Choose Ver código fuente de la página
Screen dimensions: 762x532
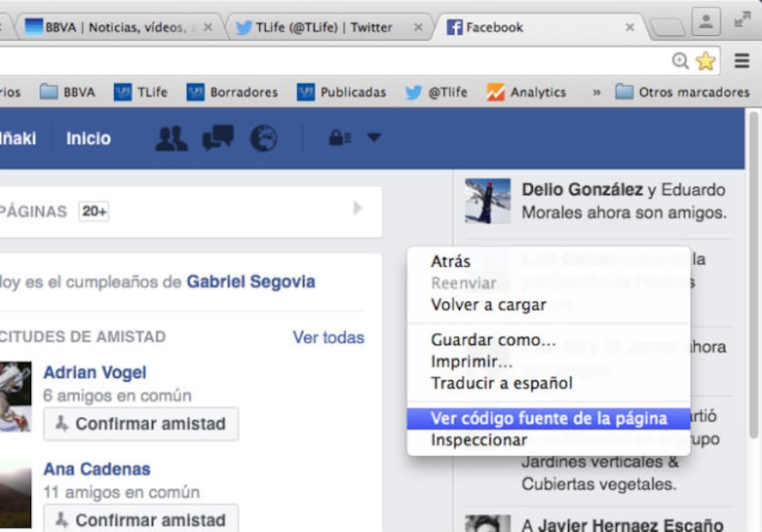pyautogui.click(x=548, y=419)
